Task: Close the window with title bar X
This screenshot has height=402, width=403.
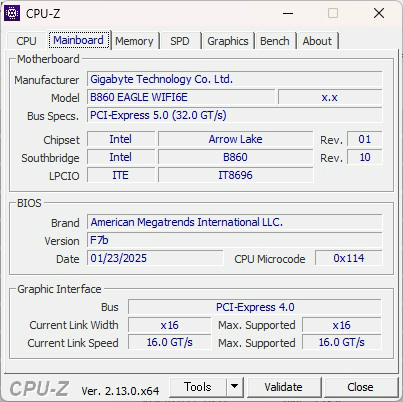Action: (379, 13)
